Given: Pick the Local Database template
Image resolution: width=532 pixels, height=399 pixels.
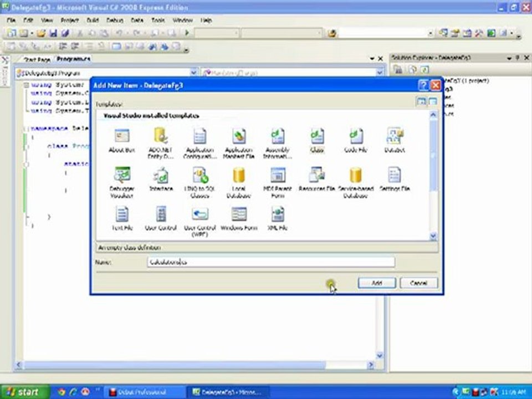Looking at the screenshot, I should point(238,182).
